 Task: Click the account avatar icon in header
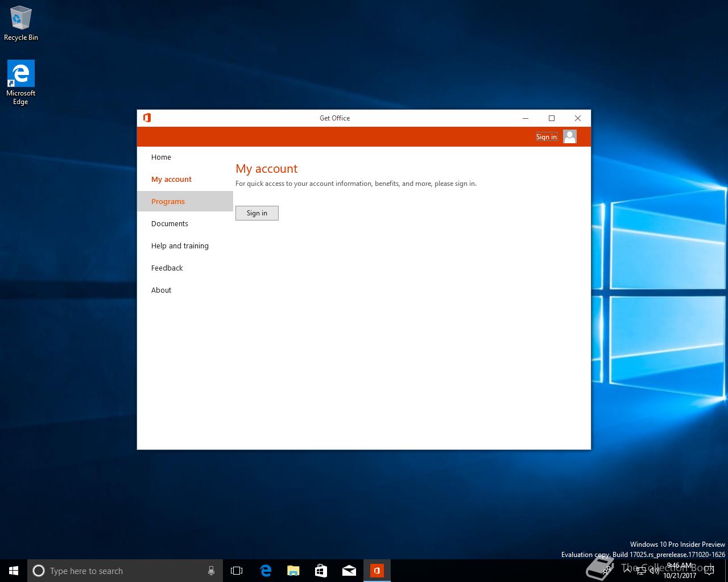pos(569,136)
